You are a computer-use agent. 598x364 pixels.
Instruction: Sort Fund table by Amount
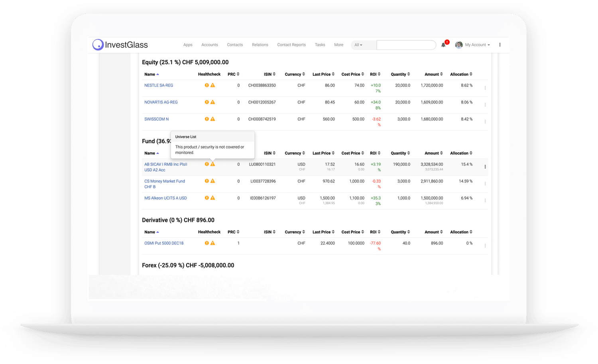[434, 153]
